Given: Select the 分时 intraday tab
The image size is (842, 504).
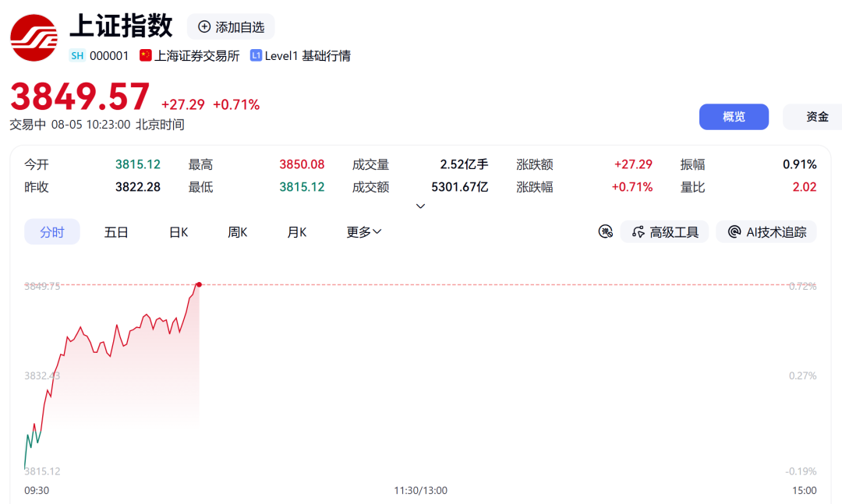Looking at the screenshot, I should click(x=52, y=232).
